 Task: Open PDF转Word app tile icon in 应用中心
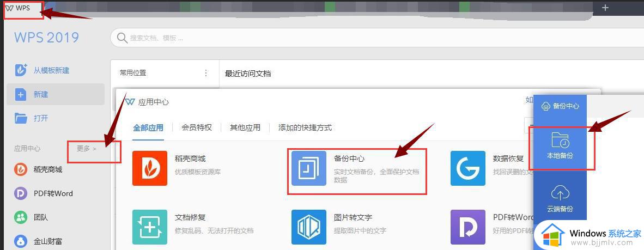(468, 227)
